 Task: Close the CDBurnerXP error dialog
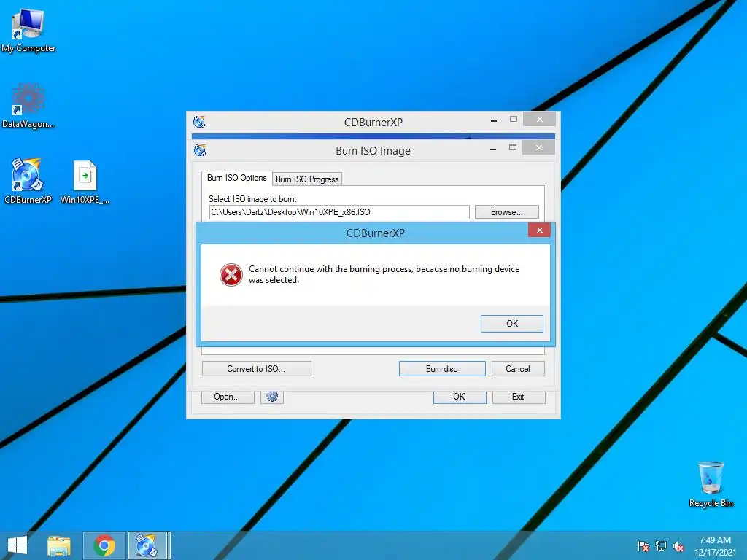539,230
